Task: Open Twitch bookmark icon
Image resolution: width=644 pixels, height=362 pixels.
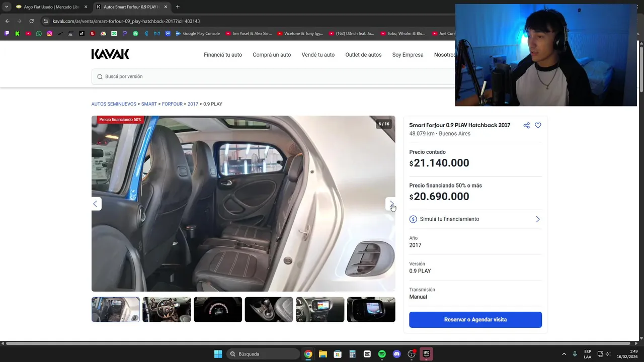Action: click(x=7, y=34)
